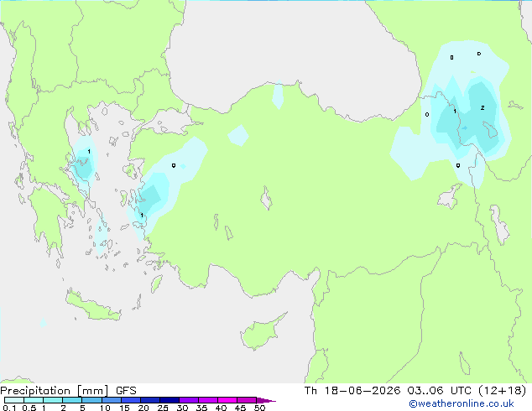The width and height of the screenshot is (532, 411).
Task: Select the 10–15 mm legend swatch
Action: coord(112,400)
